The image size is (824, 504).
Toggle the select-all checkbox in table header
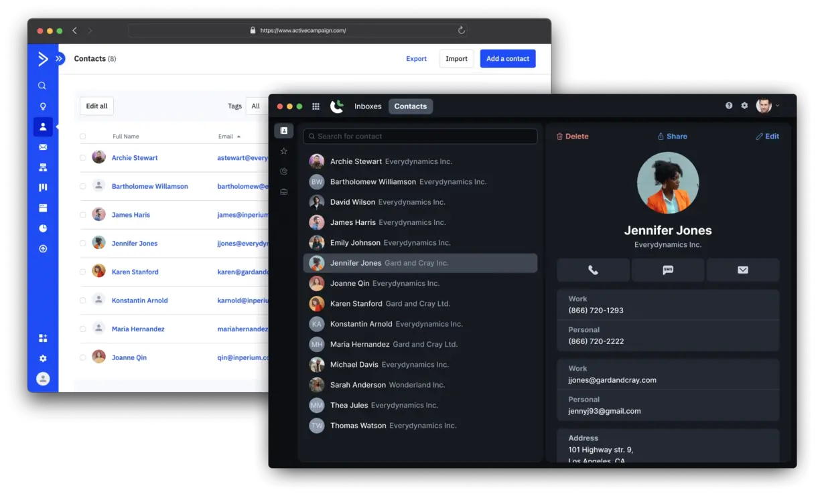pyautogui.click(x=83, y=137)
